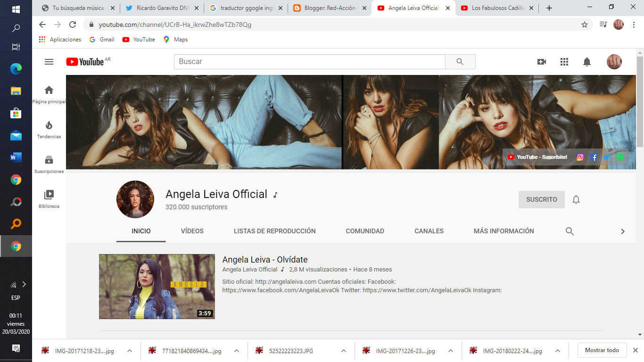Switch to the Ricardo Garavito Twitter tab
The width and height of the screenshot is (644, 362).
162,8
